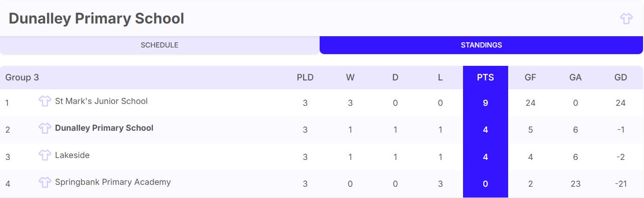644x198 pixels.
Task: Click the shirt icon next to Lakeside
Action: 45,155
